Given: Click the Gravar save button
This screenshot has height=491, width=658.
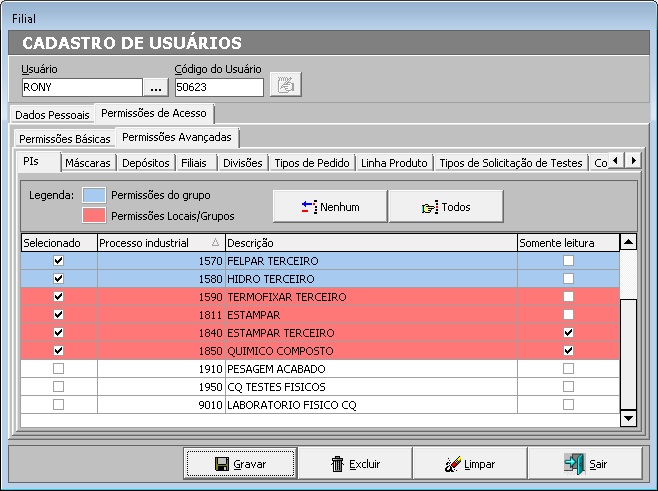Looking at the screenshot, I should [x=240, y=464].
